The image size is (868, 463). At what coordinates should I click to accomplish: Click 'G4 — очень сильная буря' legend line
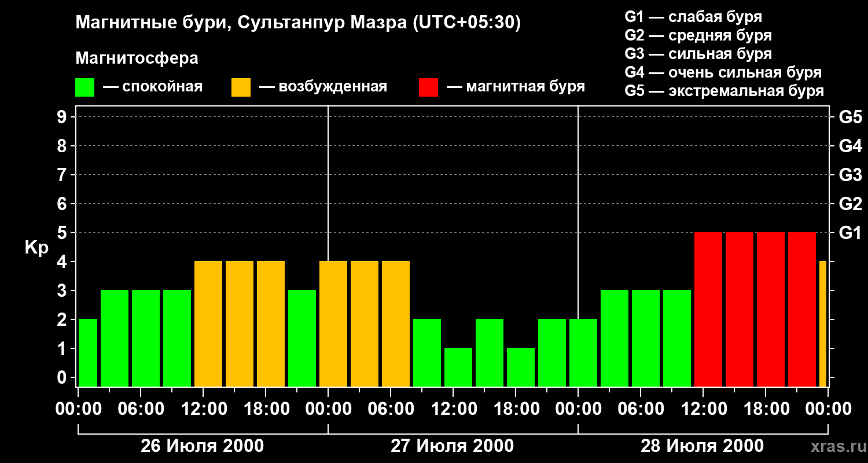pyautogui.click(x=723, y=72)
